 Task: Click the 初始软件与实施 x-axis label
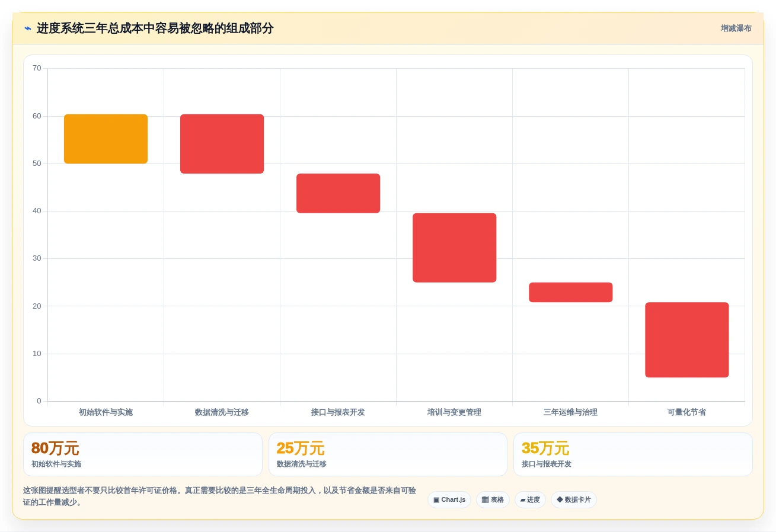[106, 412]
